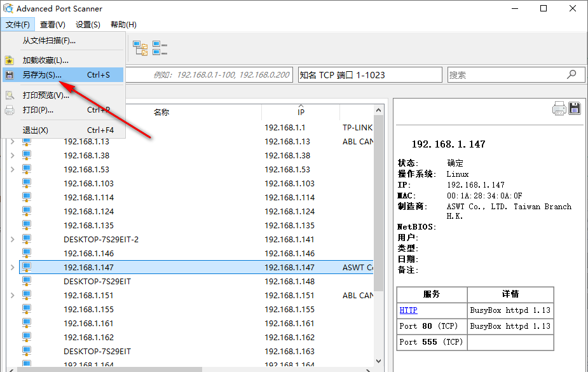Click the floppy save icon in details panel
Image resolution: width=588 pixels, height=372 pixels.
point(575,108)
